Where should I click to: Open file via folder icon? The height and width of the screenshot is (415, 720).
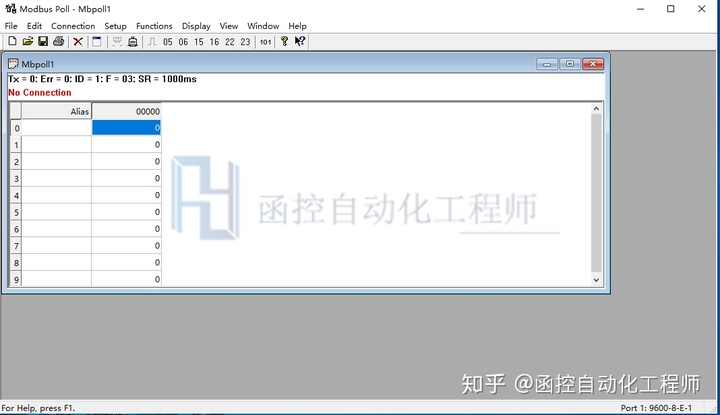coord(28,41)
